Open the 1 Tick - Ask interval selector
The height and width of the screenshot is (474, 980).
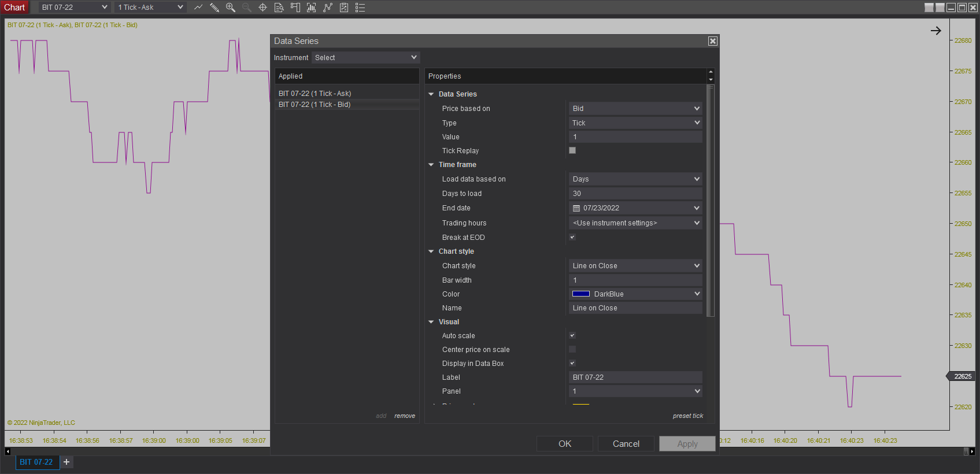pos(150,8)
